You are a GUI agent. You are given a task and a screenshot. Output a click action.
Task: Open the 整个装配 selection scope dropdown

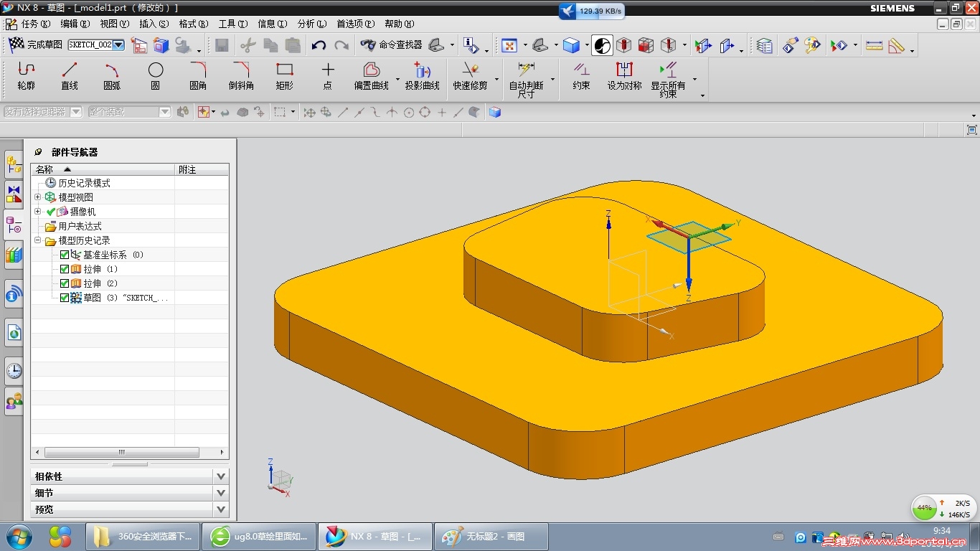pos(165,112)
